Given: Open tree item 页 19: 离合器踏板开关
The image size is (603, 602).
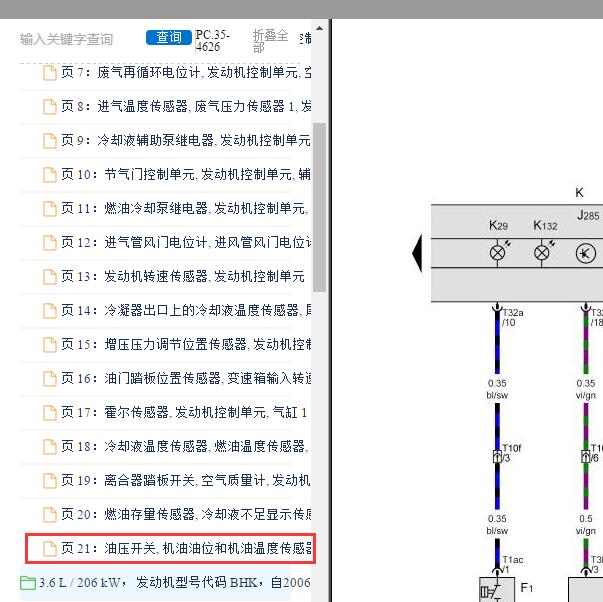Looking at the screenshot, I should tap(177, 480).
